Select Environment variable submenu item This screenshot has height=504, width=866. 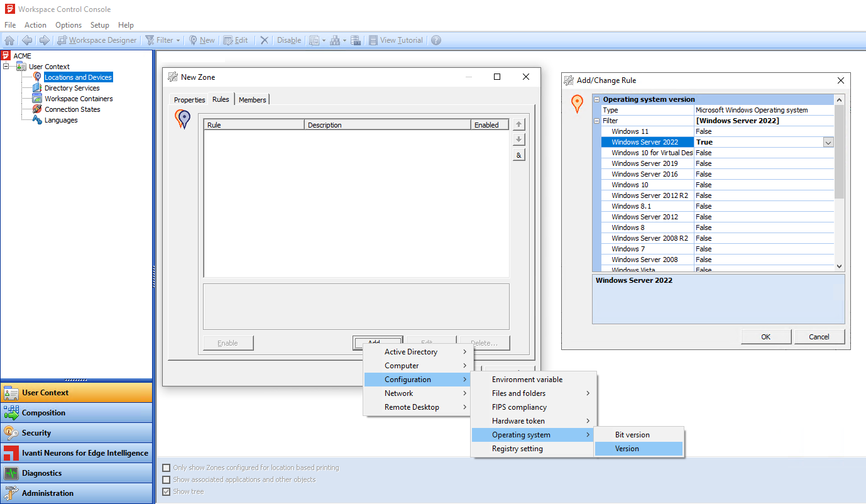click(533, 380)
